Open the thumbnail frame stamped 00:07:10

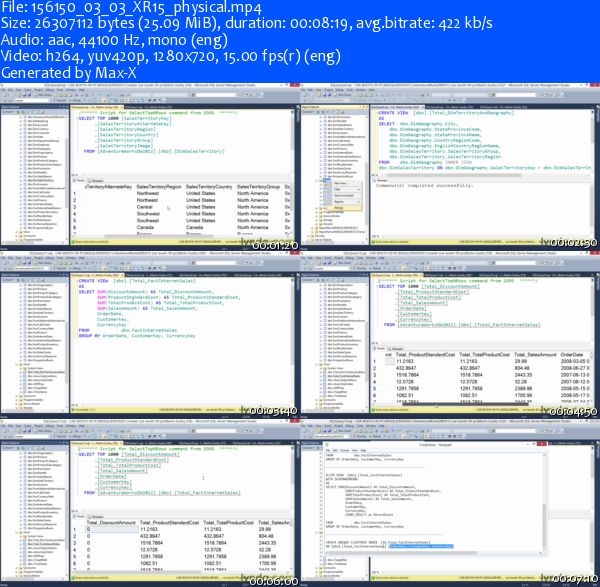pyautogui.click(x=450, y=501)
